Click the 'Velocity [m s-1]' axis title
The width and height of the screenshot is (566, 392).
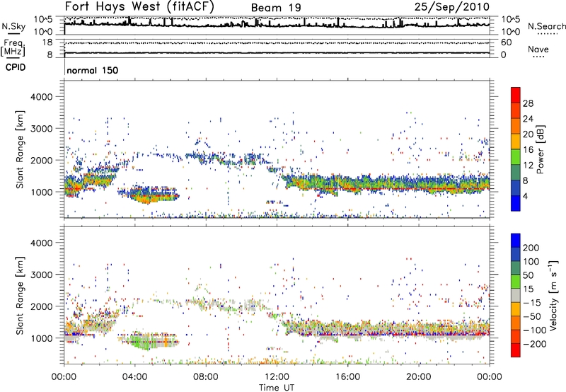pyautogui.click(x=553, y=295)
